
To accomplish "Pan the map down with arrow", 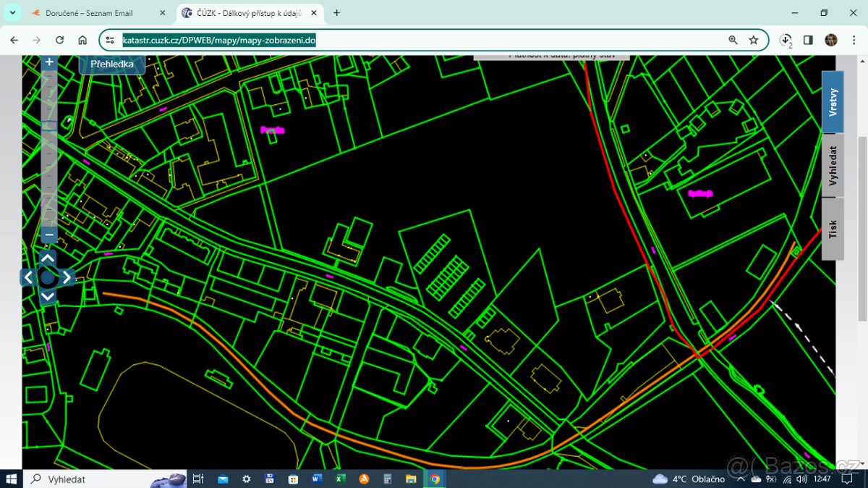I will 48,296.
